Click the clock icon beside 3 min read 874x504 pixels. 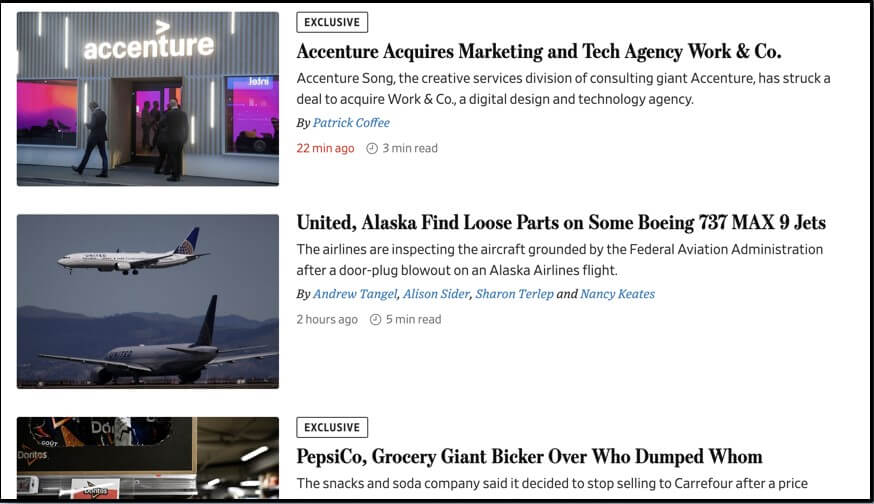click(372, 148)
